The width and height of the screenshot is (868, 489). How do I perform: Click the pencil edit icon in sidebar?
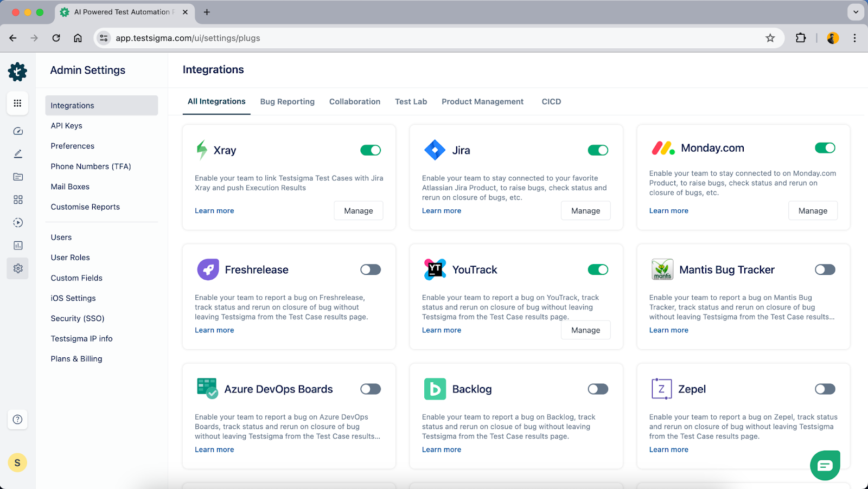[x=18, y=154]
